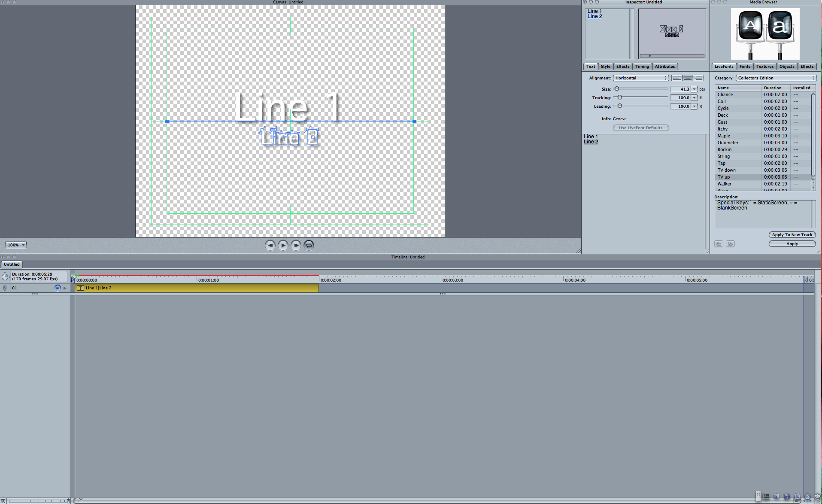Screen dimensions: 822x504
Task: Click the project duration clock icon
Action: [x=5, y=276]
